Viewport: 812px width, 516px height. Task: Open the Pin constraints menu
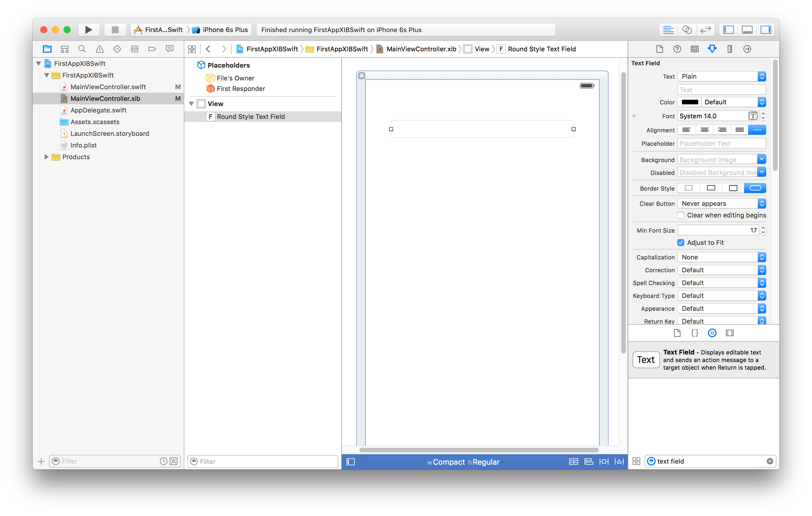tap(604, 462)
